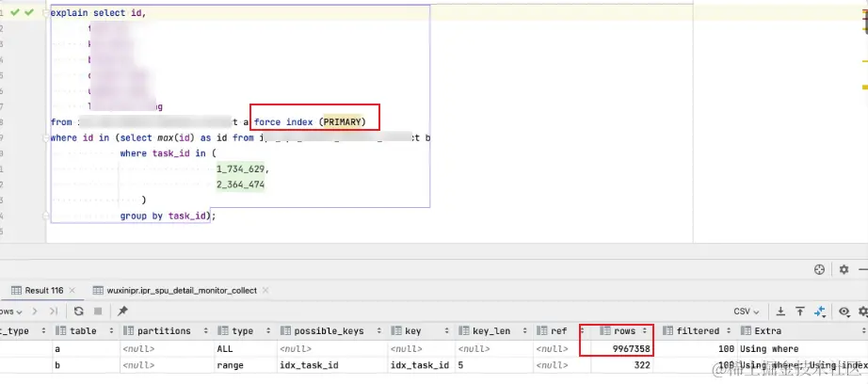Click the import upward-arrow icon
Screen dimensions: 868x384
(800, 312)
